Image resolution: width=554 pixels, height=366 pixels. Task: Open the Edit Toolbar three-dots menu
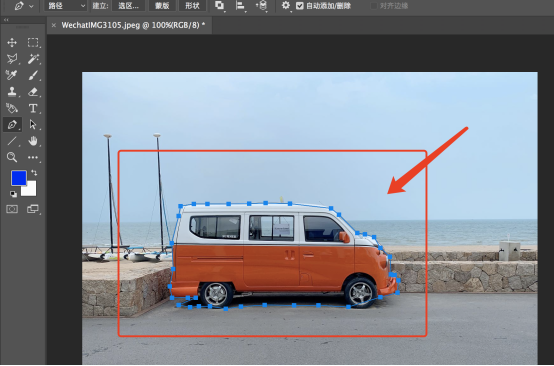click(33, 157)
